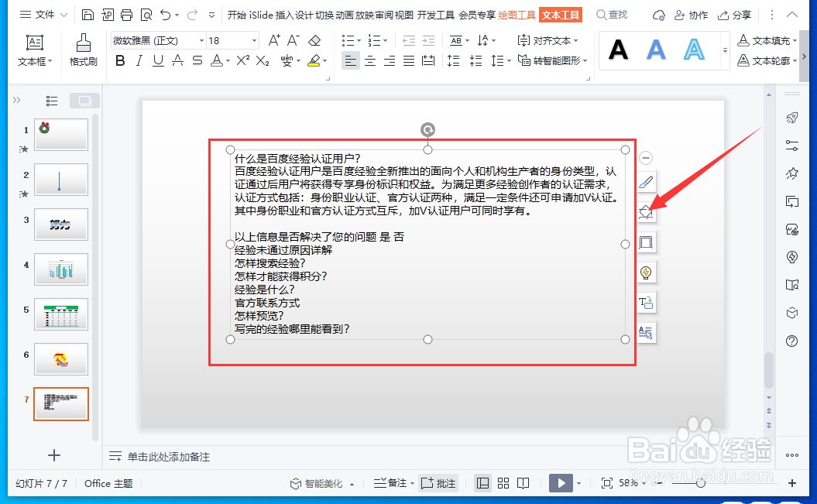This screenshot has height=504, width=817.
Task: Open the font name dropdown 微软雅黑
Action: [201, 40]
